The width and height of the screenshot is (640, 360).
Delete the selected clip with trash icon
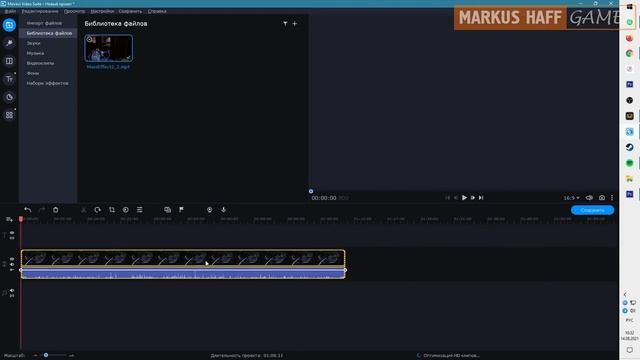point(56,210)
